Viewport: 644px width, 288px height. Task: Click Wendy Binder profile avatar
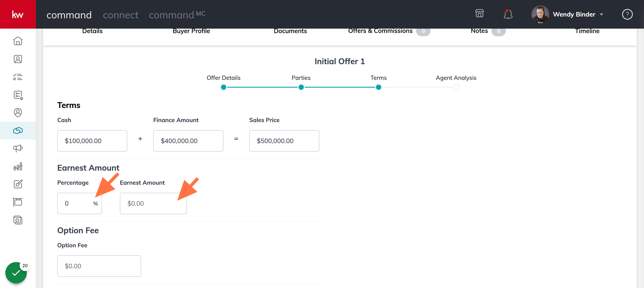point(540,14)
